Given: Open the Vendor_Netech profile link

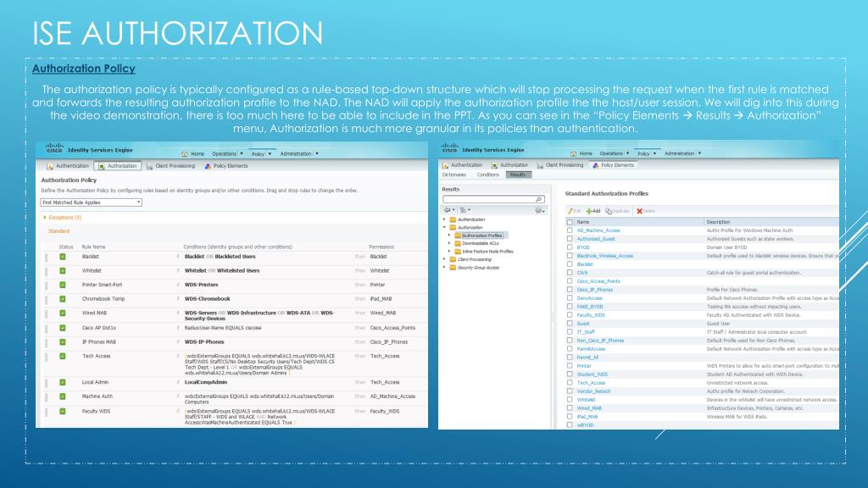Looking at the screenshot, I should point(593,391).
